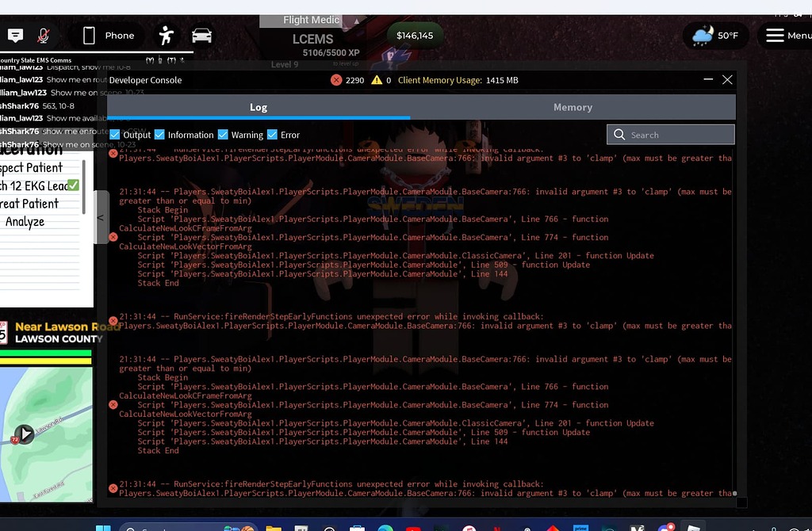812x531 pixels.
Task: Select the running person movement icon
Action: point(166,35)
